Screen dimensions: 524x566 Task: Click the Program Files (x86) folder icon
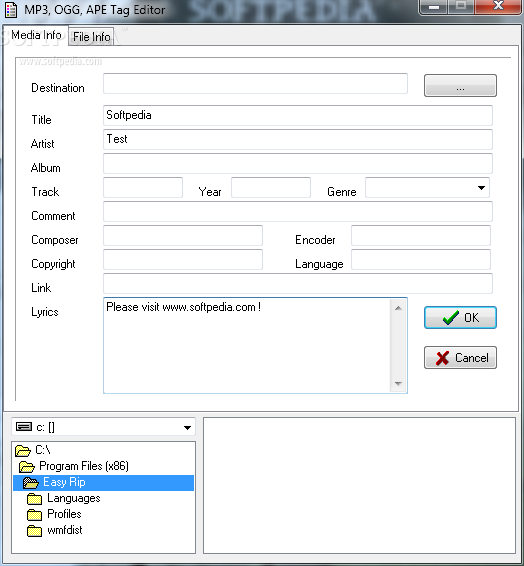27,467
